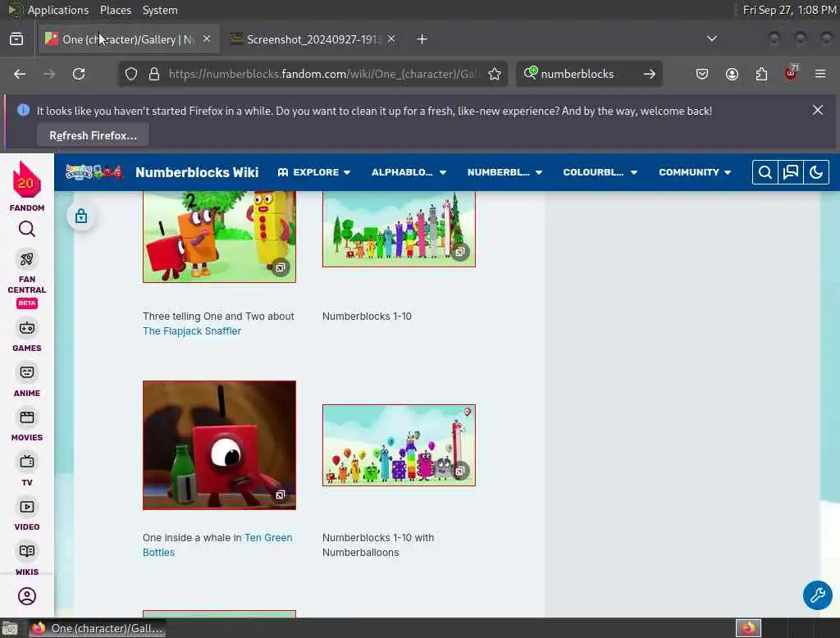840x638 pixels.
Task: Open Firefox View icon
Action: (16, 39)
